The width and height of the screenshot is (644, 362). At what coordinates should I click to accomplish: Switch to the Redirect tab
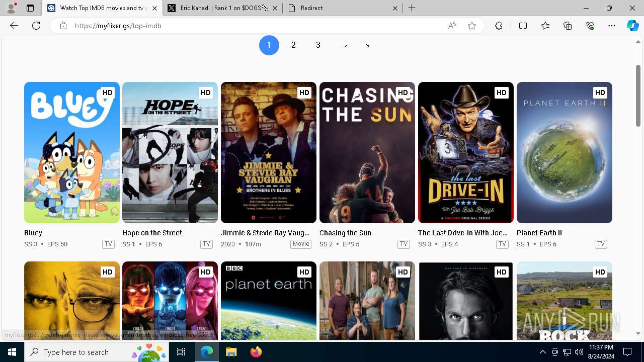coord(342,8)
